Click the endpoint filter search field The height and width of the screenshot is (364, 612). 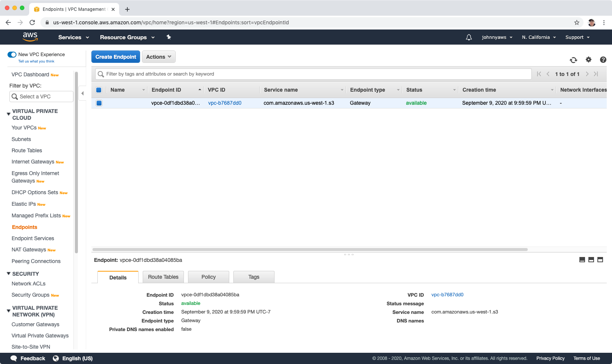(x=313, y=74)
